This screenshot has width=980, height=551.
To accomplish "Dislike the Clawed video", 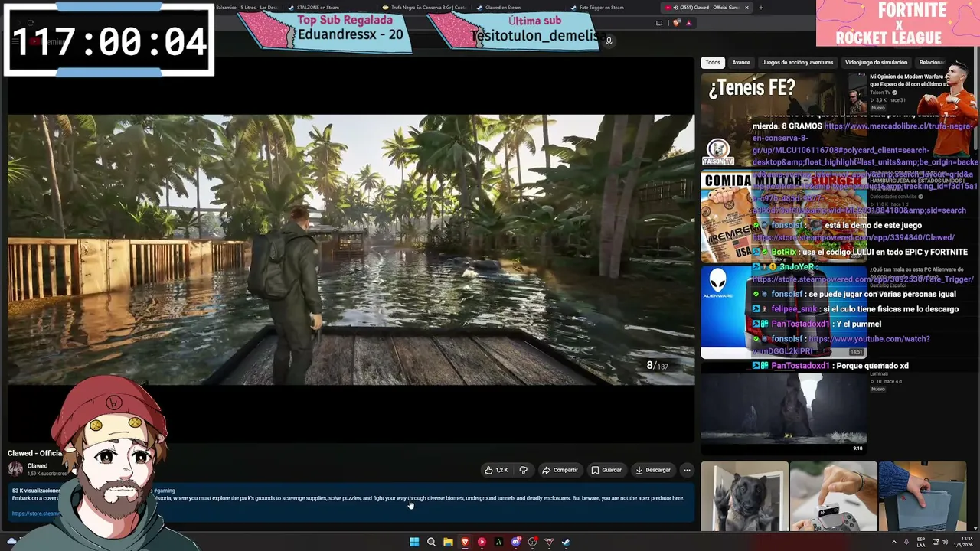I will 524,470.
